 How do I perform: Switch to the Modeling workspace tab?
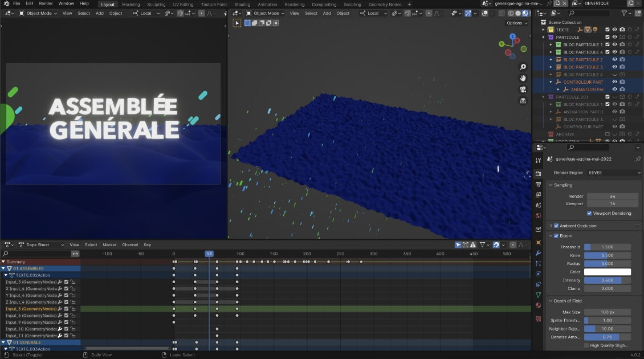click(x=131, y=4)
